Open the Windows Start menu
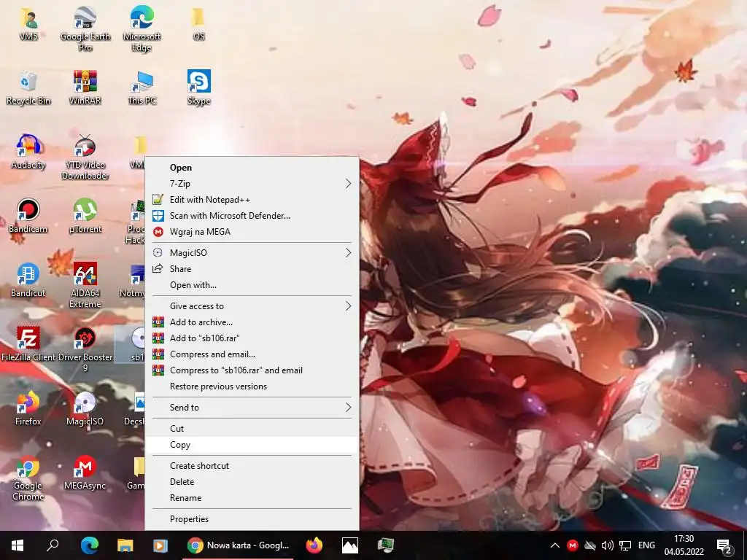Image resolution: width=747 pixels, height=560 pixels. [x=18, y=545]
